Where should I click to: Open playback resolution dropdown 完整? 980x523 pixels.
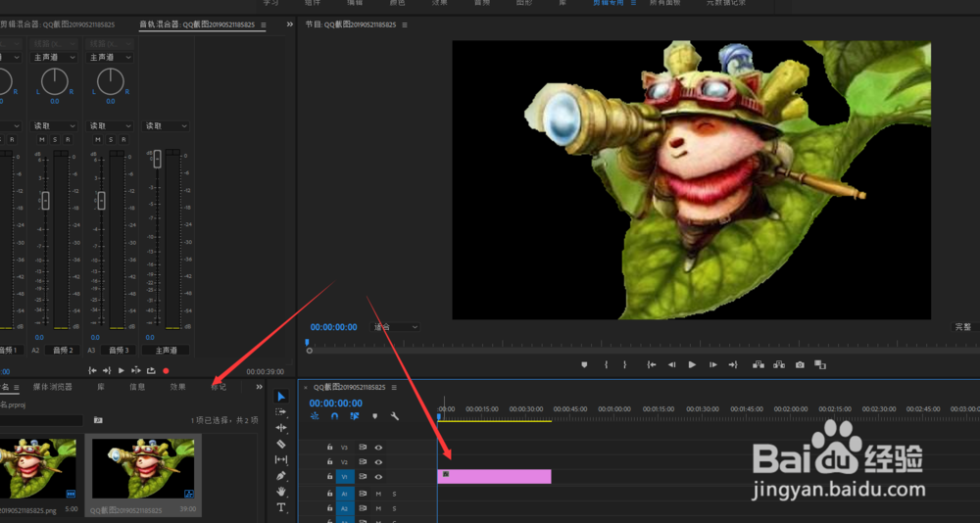pyautogui.click(x=965, y=327)
